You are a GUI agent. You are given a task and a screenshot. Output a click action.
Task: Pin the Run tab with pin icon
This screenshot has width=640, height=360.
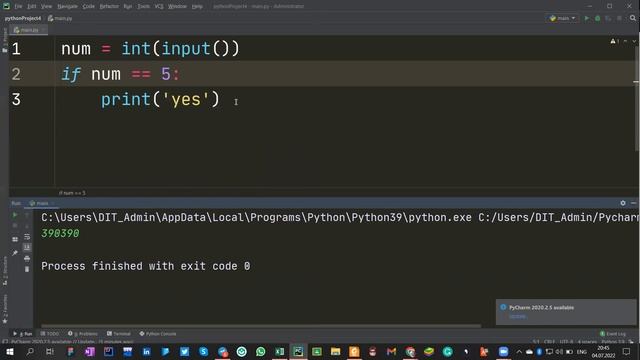click(x=15, y=253)
